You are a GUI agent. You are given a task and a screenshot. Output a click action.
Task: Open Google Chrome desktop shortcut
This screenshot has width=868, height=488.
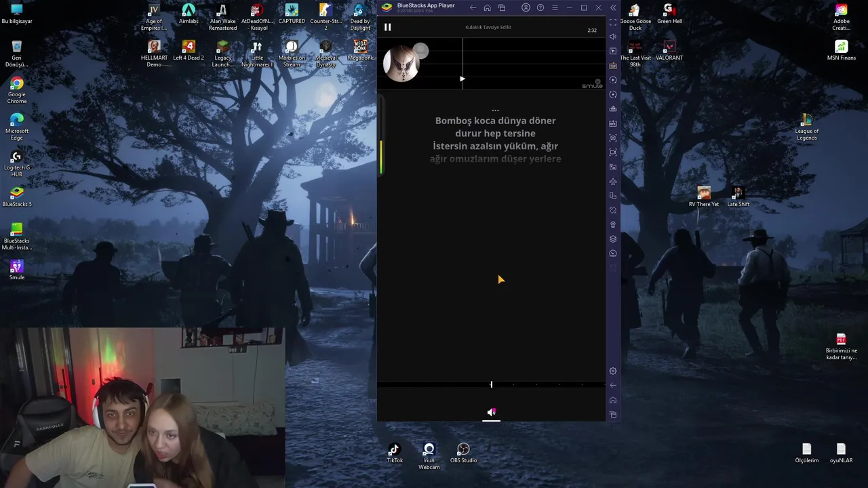click(x=17, y=90)
